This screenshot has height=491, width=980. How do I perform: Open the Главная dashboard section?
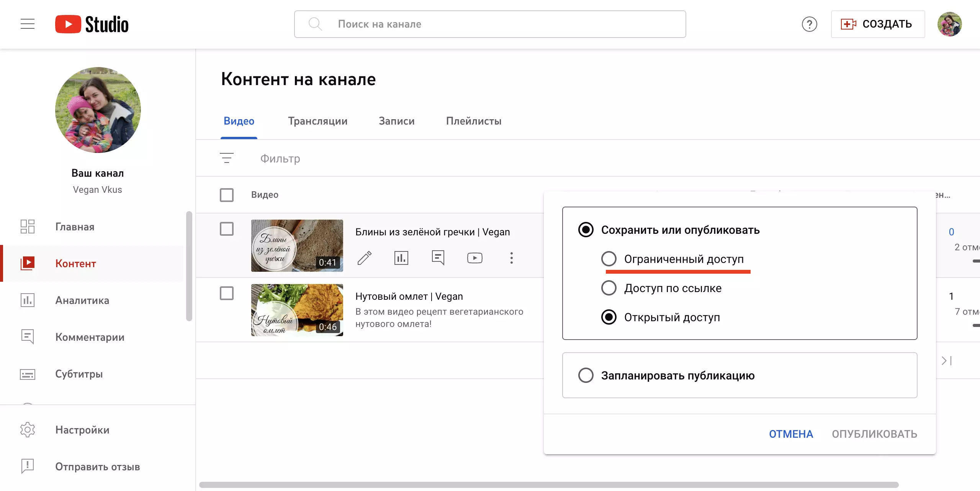(x=92, y=227)
